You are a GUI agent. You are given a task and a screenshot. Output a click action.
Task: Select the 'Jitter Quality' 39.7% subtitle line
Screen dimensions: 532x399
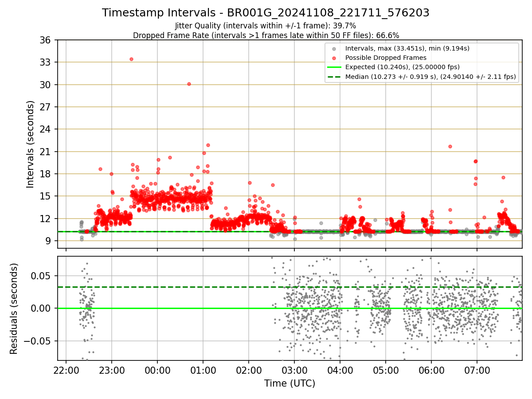266,26
